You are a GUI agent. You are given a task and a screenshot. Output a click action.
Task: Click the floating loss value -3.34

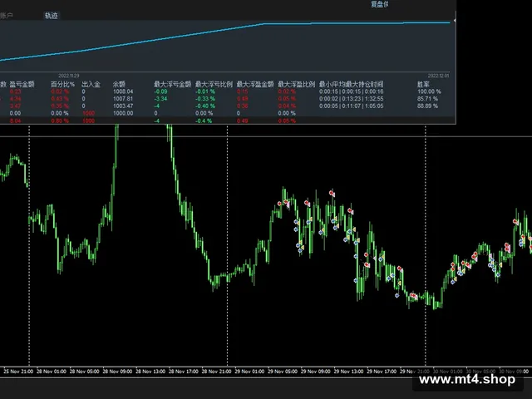pos(160,99)
